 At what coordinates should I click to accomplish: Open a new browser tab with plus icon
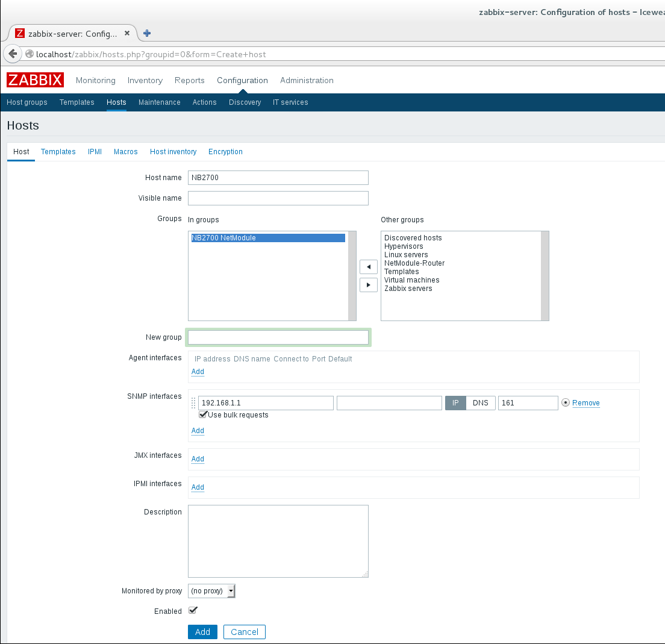tap(147, 33)
